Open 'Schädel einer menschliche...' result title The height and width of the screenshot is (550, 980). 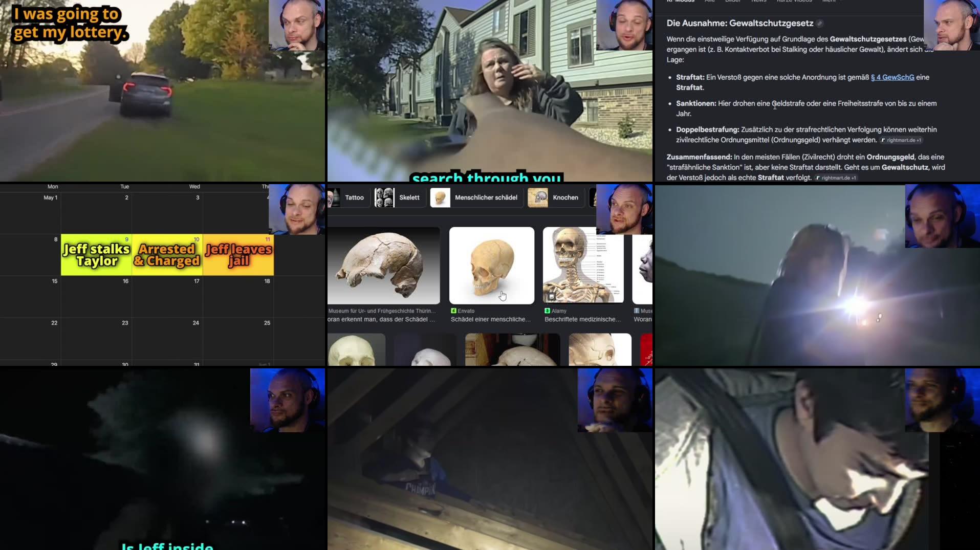tap(491, 319)
